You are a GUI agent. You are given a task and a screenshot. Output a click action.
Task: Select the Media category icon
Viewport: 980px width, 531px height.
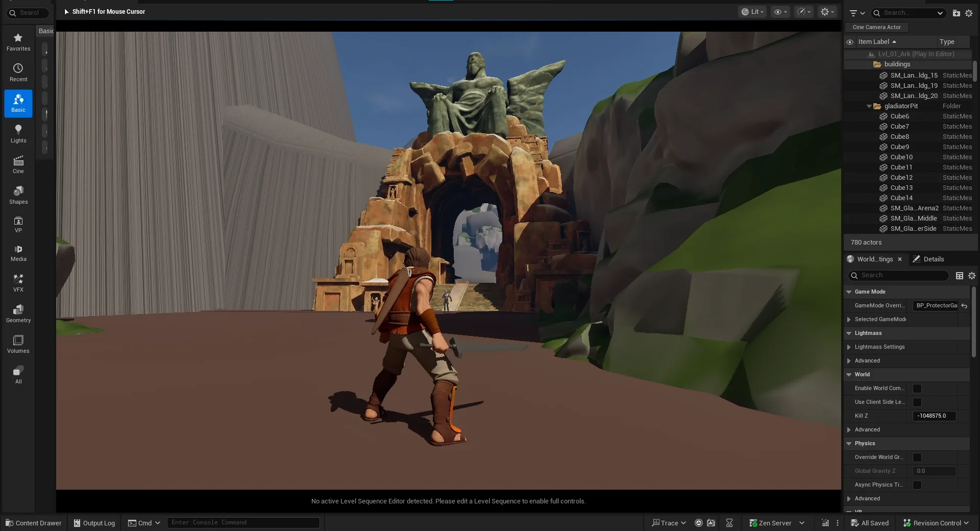18,253
